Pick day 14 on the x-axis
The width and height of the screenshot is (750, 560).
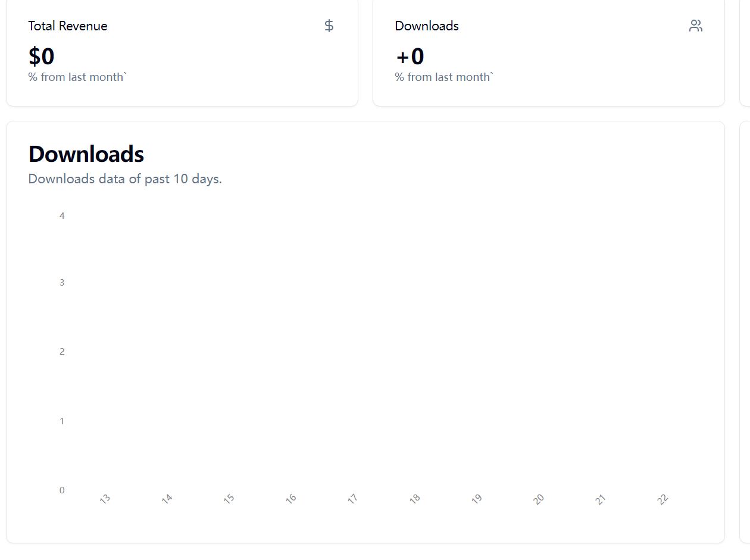pyautogui.click(x=167, y=499)
